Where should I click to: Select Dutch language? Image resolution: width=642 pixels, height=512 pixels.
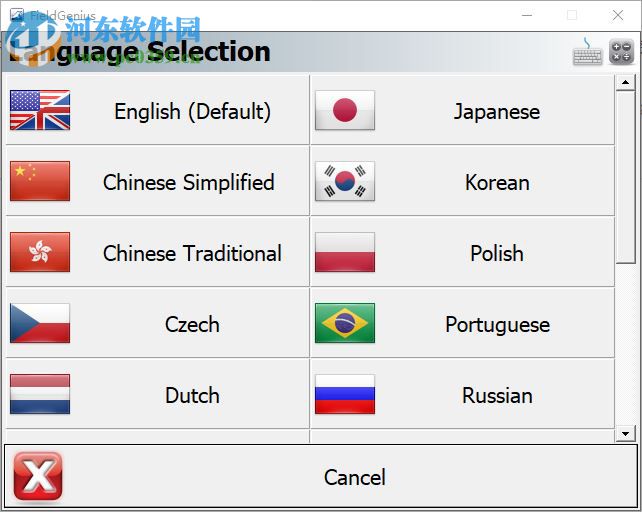click(x=158, y=394)
